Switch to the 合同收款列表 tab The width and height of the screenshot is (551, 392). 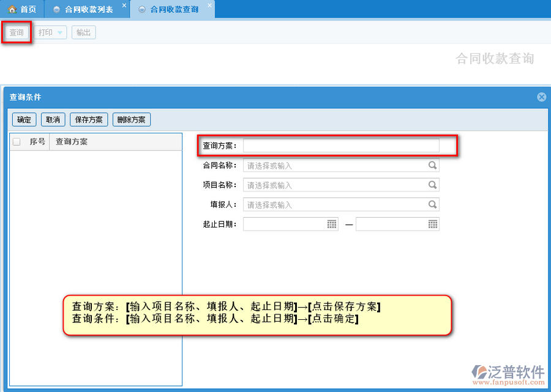point(88,9)
